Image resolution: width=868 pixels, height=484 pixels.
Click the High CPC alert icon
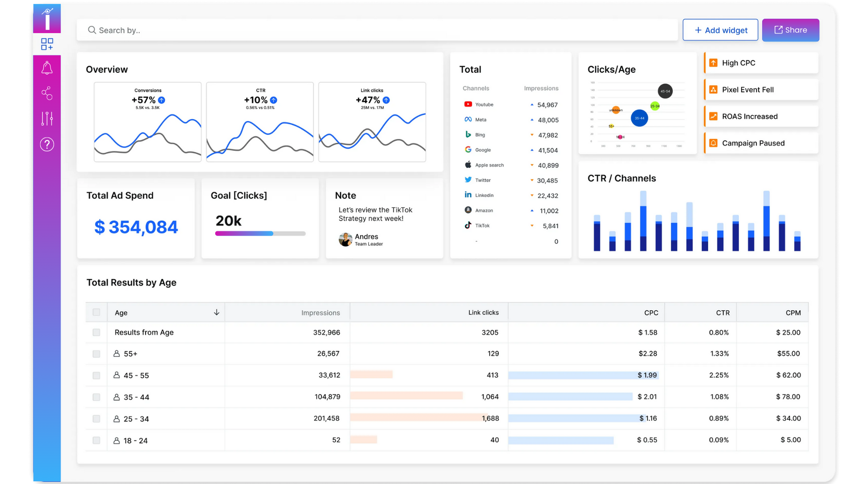click(x=714, y=63)
